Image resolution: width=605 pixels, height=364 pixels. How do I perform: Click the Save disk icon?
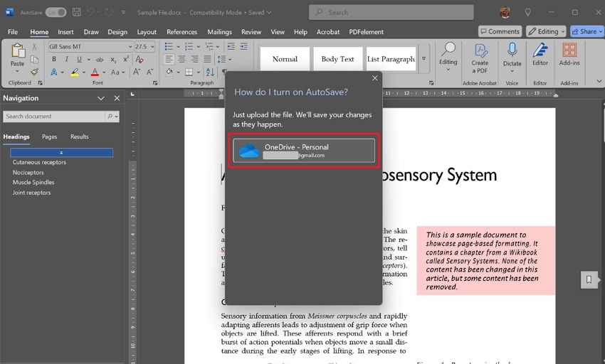(x=77, y=12)
